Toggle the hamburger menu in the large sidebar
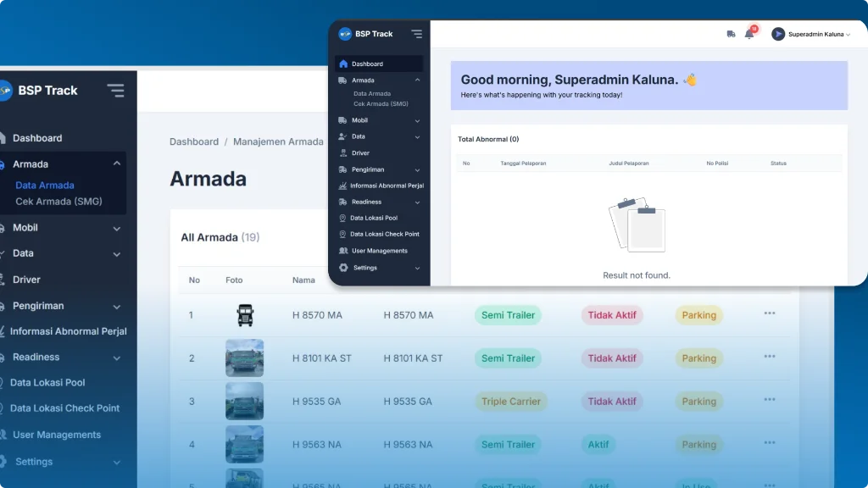The height and width of the screenshot is (488, 868). 115,90
